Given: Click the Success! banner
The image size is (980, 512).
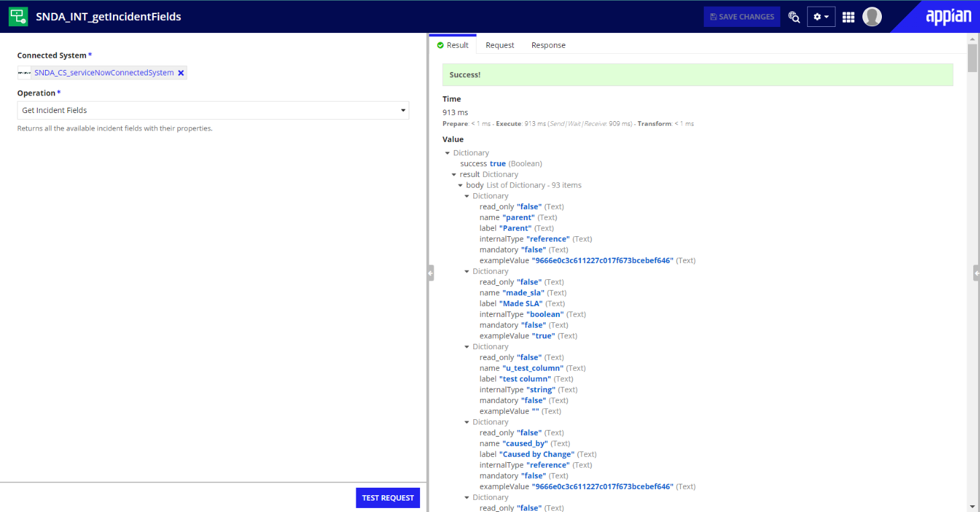Looking at the screenshot, I should (698, 75).
